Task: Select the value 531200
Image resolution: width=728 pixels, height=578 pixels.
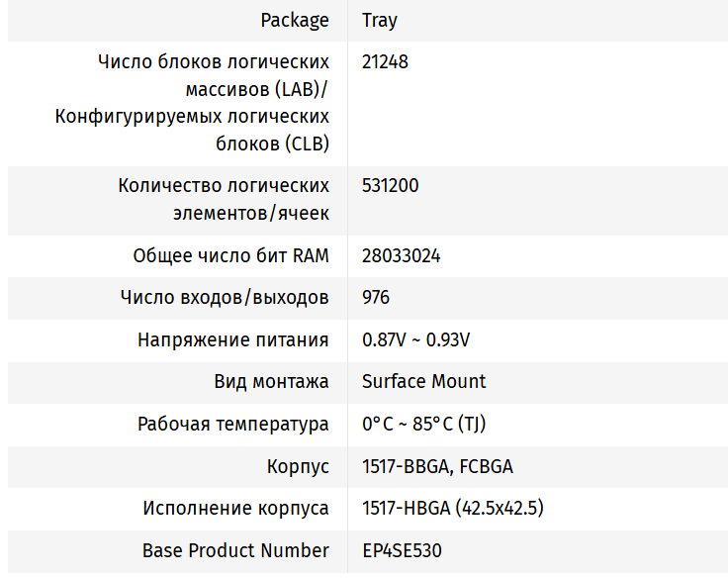Action: click(391, 185)
